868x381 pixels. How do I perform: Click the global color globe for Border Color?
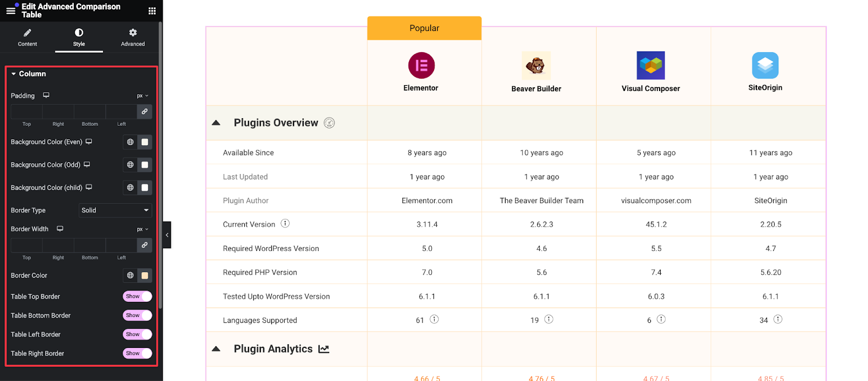(x=130, y=275)
